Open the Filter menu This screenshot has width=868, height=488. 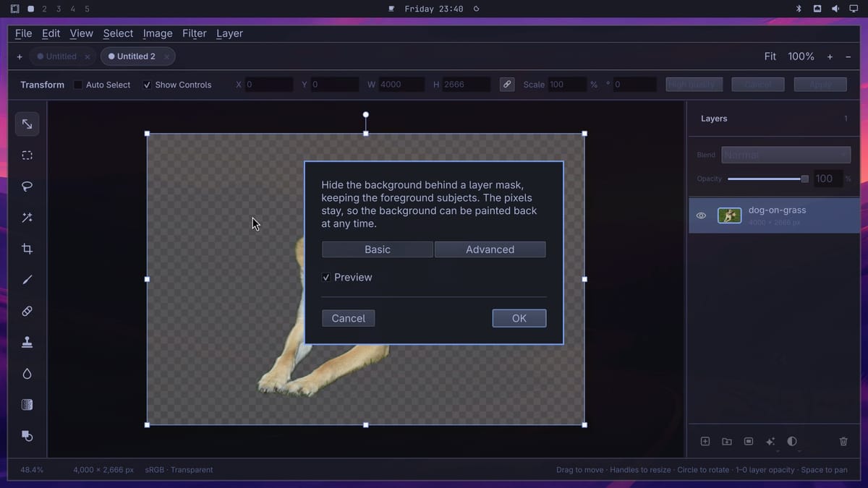[194, 33]
